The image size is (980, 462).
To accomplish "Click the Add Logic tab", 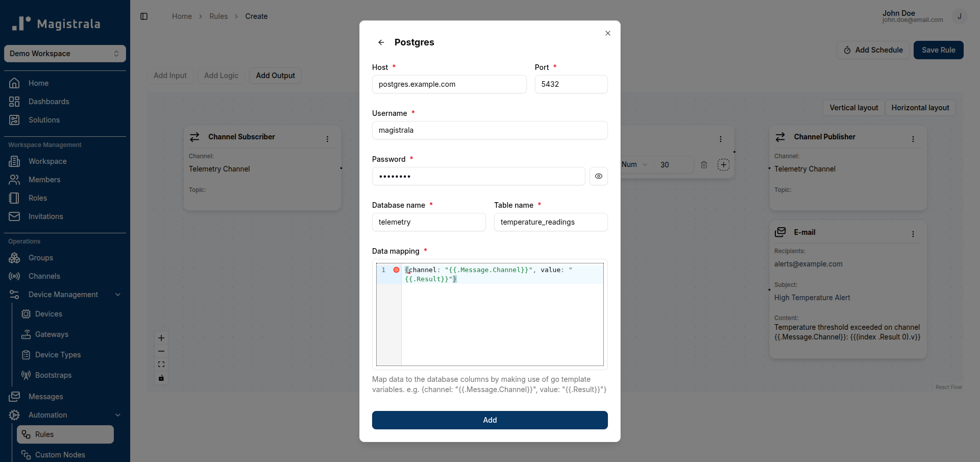I will coord(222,76).
